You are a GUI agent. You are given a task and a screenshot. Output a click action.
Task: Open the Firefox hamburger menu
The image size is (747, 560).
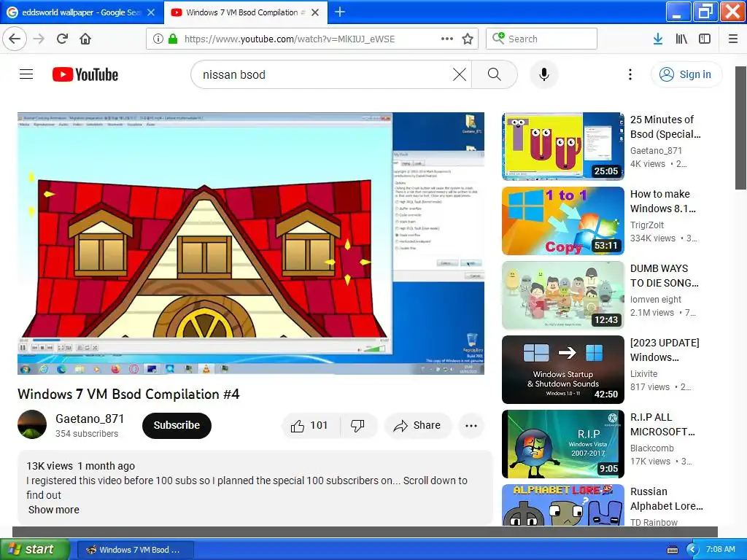pyautogui.click(x=733, y=39)
